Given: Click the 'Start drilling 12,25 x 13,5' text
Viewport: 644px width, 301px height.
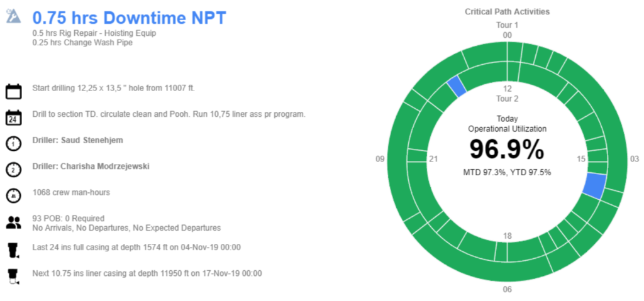Looking at the screenshot, I should 113,88.
